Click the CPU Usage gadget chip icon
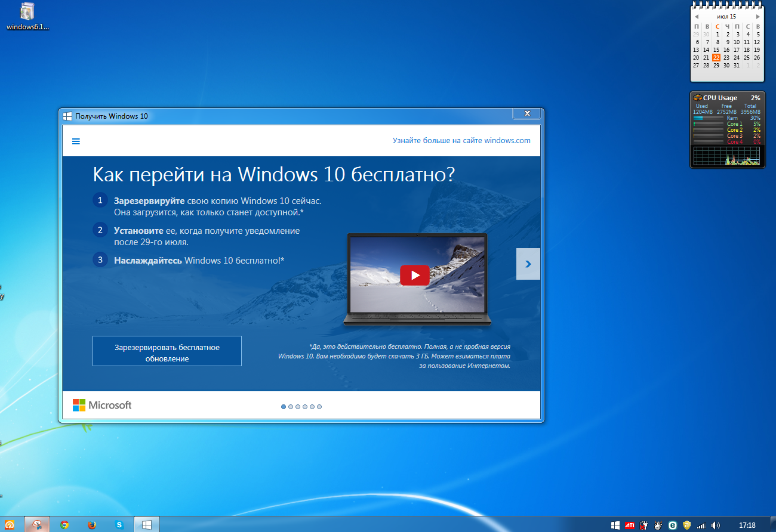The height and width of the screenshot is (532, 776). tap(698, 98)
